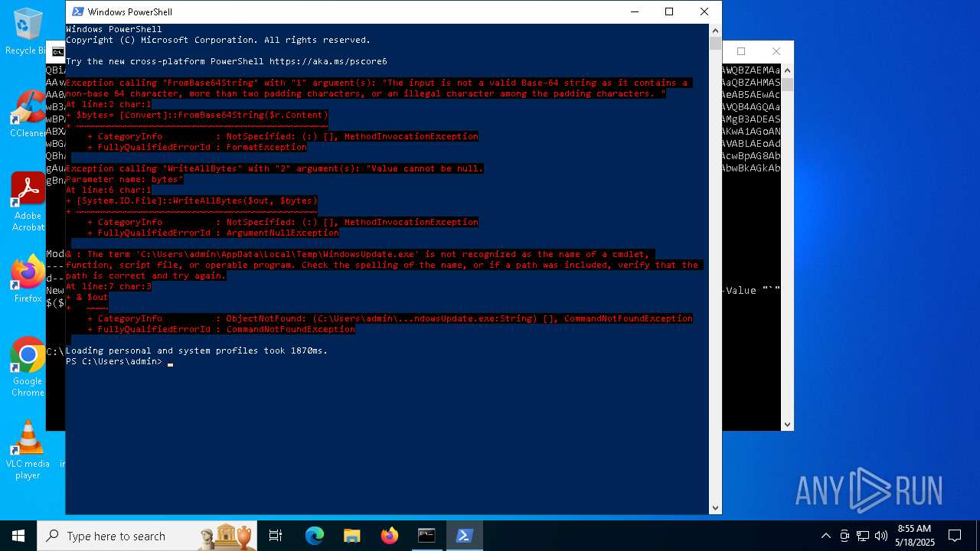Click the PowerShell scrollbar down arrow

tap(715, 507)
